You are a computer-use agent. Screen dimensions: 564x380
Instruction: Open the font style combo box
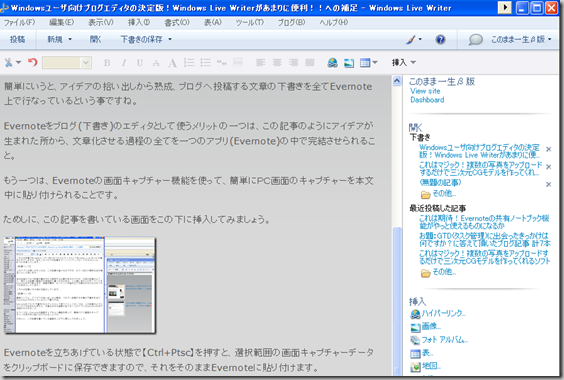pos(67,63)
